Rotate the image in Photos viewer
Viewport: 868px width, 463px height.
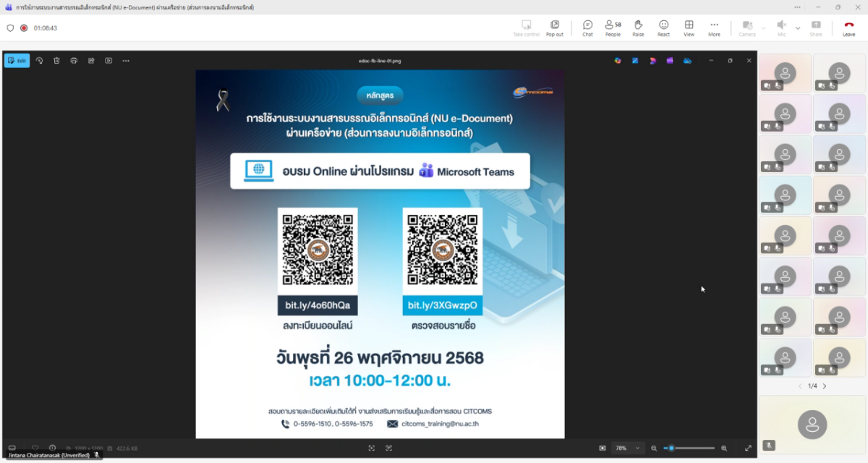[x=39, y=61]
